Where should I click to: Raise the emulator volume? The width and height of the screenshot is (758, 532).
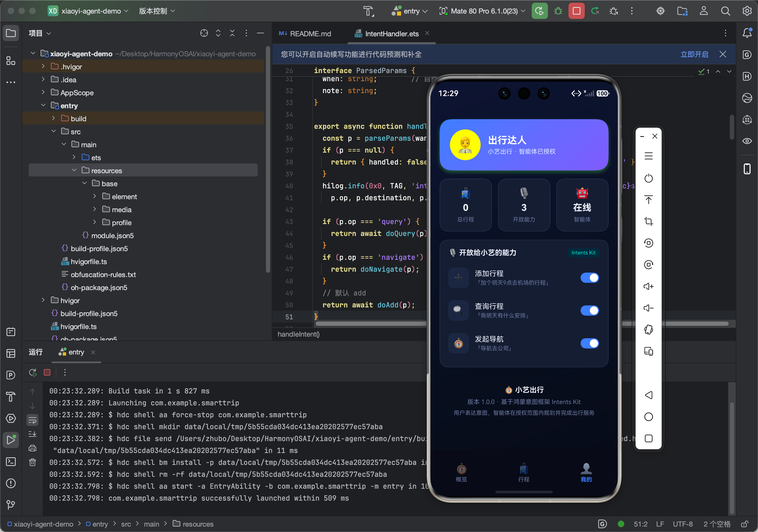click(648, 286)
